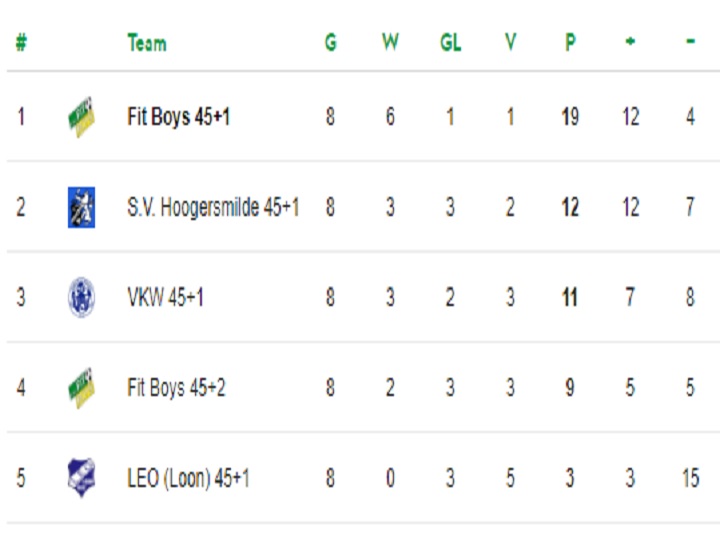Viewport: 720px width, 540px height.
Task: Click Fit Boys 45+1 points value 19
Action: pyautogui.click(x=570, y=117)
